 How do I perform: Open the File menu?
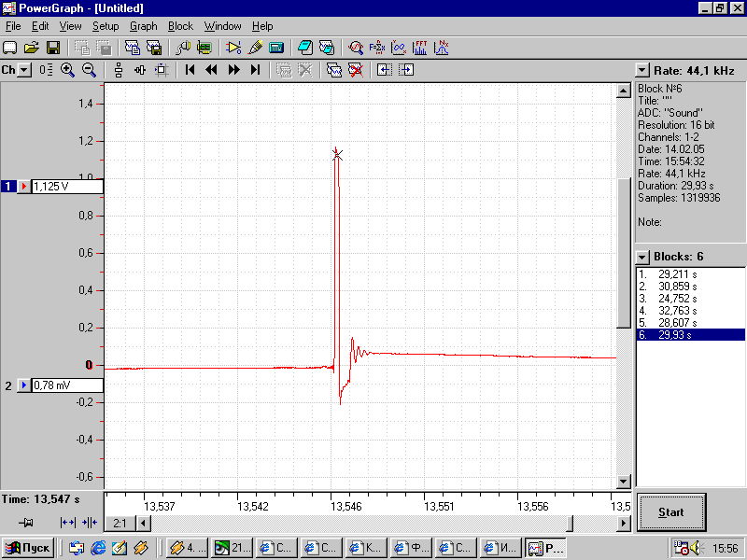[x=13, y=26]
